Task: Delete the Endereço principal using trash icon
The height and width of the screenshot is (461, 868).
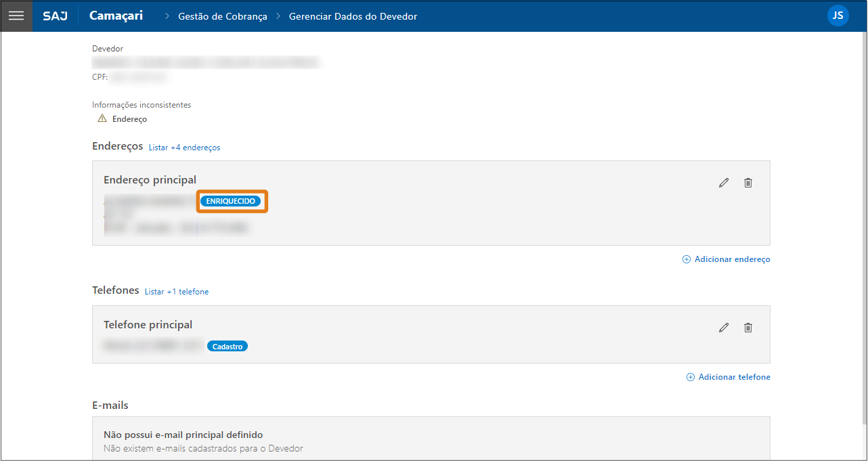Action: (748, 183)
